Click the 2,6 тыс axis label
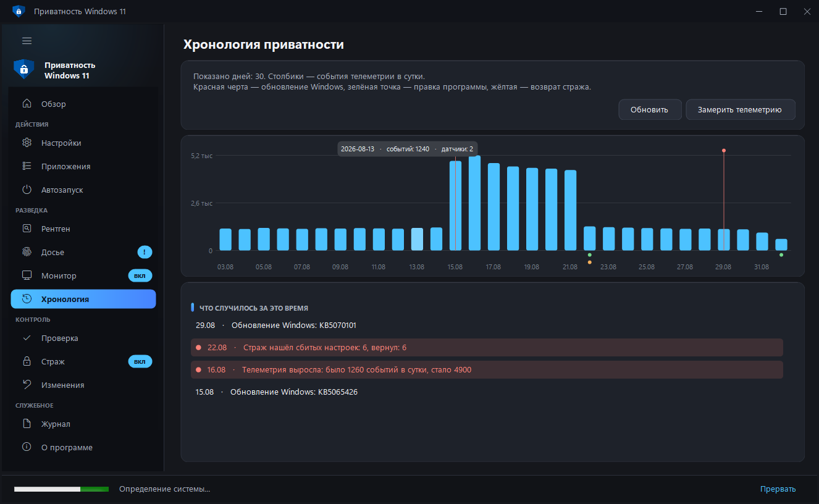 [202, 203]
